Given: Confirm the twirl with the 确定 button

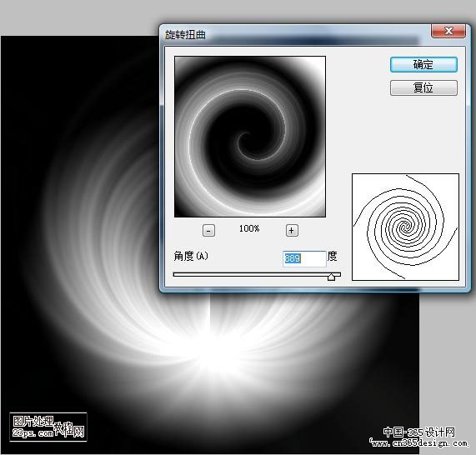Looking at the screenshot, I should point(423,65).
